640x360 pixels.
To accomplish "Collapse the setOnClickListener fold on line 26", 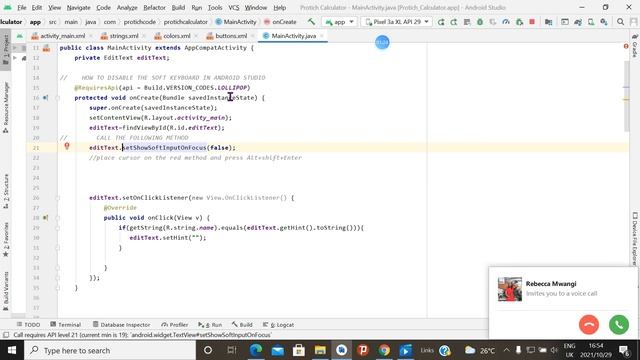I will click(58, 198).
